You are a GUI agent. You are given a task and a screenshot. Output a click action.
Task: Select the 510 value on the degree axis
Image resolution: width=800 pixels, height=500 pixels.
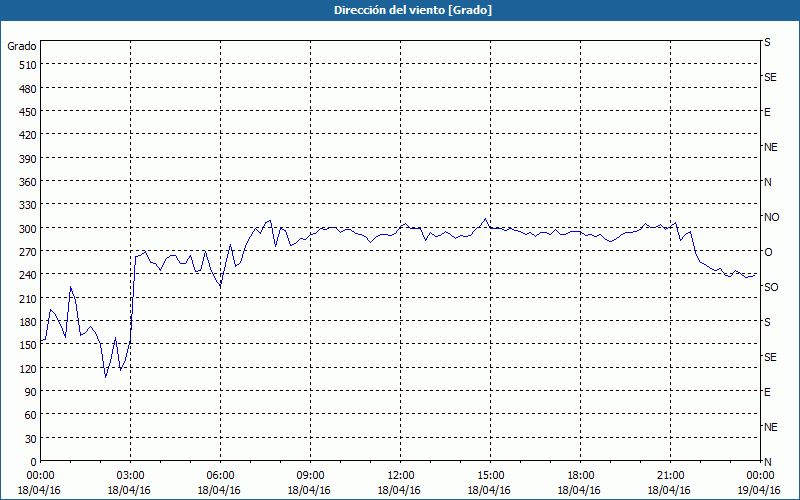tap(28, 65)
